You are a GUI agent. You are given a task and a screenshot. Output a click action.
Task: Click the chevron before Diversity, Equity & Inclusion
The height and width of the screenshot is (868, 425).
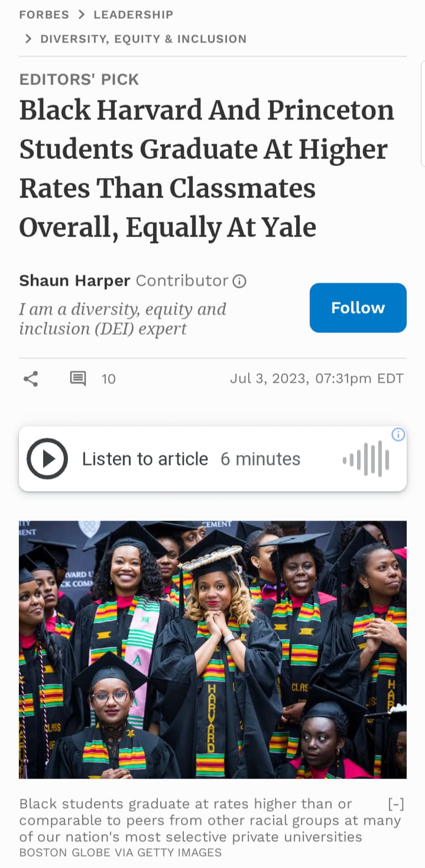click(x=28, y=39)
